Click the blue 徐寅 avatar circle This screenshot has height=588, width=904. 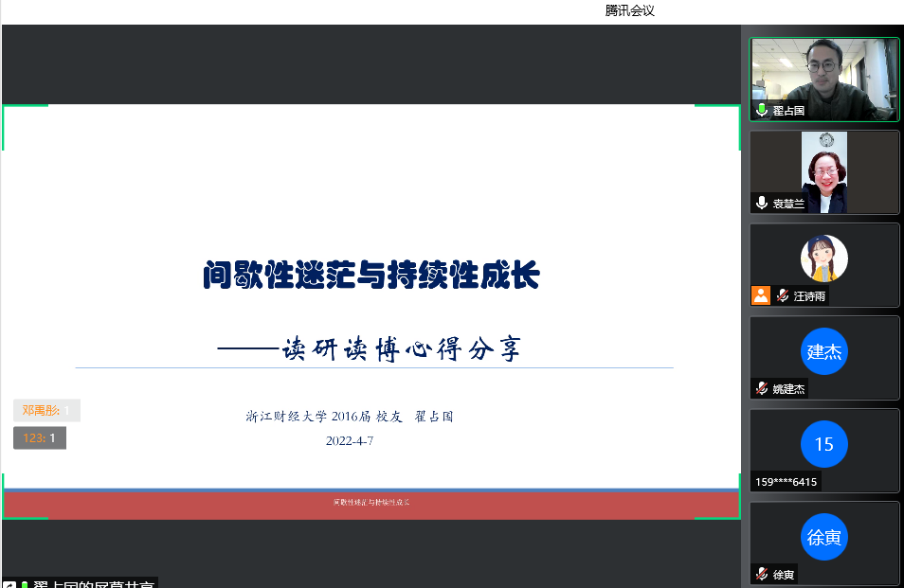coord(823,537)
